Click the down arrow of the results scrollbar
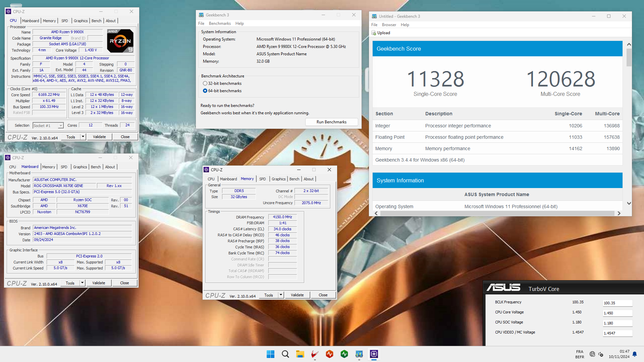 click(629, 203)
